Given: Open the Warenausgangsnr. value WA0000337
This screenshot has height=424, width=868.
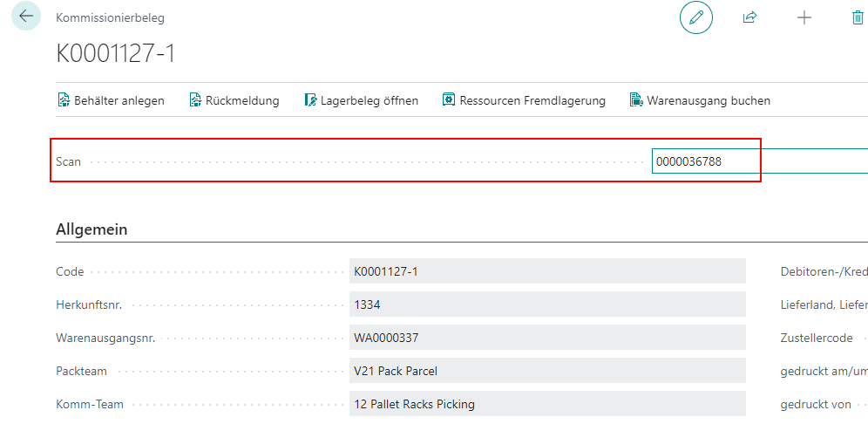Looking at the screenshot, I should pos(546,338).
